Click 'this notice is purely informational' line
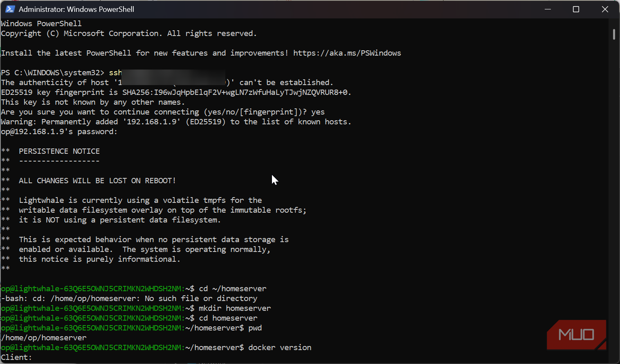 click(x=99, y=259)
